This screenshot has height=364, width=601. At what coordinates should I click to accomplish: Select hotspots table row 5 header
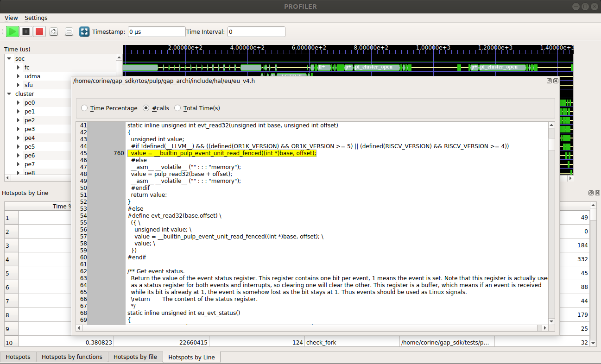[x=11, y=273]
